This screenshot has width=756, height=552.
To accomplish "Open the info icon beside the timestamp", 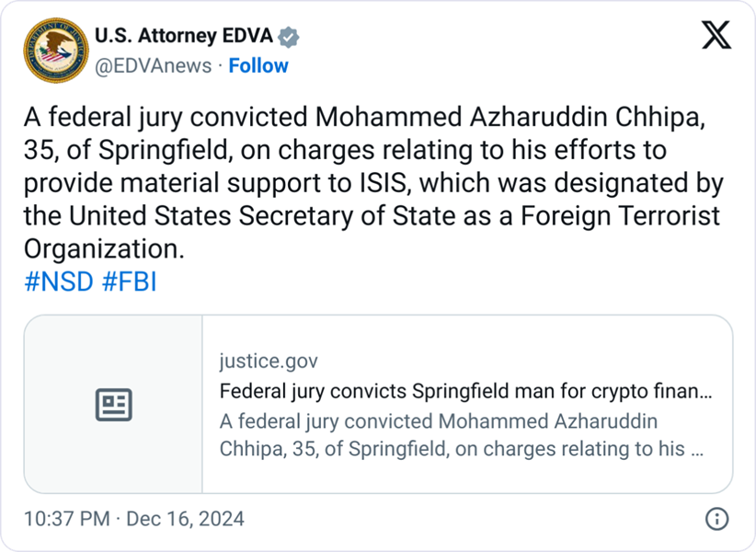I will [x=716, y=518].
